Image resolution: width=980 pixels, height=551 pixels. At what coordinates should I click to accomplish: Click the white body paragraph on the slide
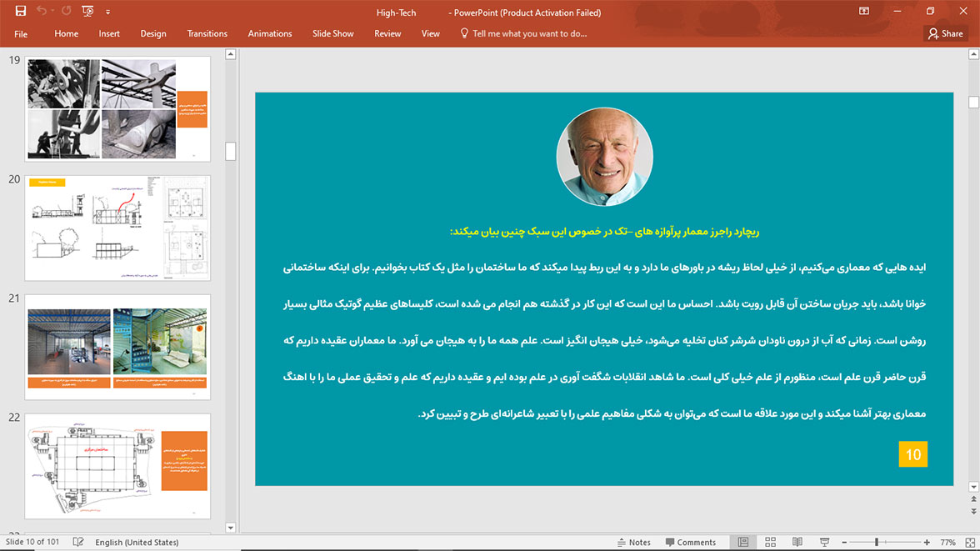(604, 340)
